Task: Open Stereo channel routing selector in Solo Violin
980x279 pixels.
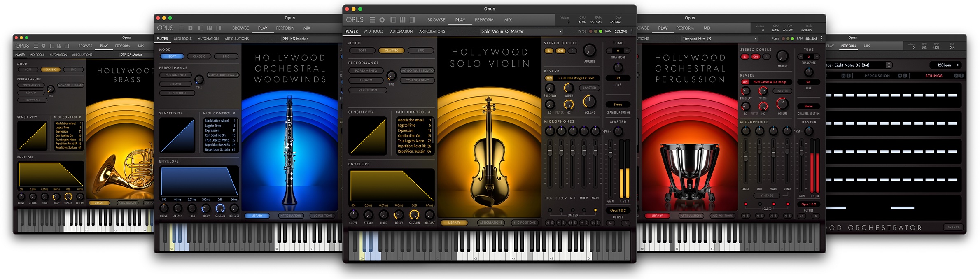Action: (x=618, y=105)
